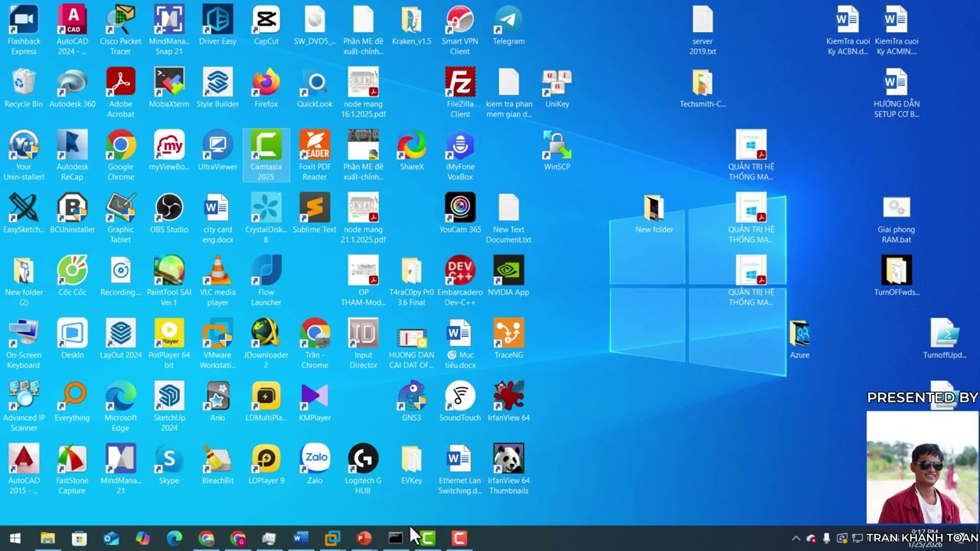
Task: Open the OBS Studio shortcut
Action: pos(169,214)
